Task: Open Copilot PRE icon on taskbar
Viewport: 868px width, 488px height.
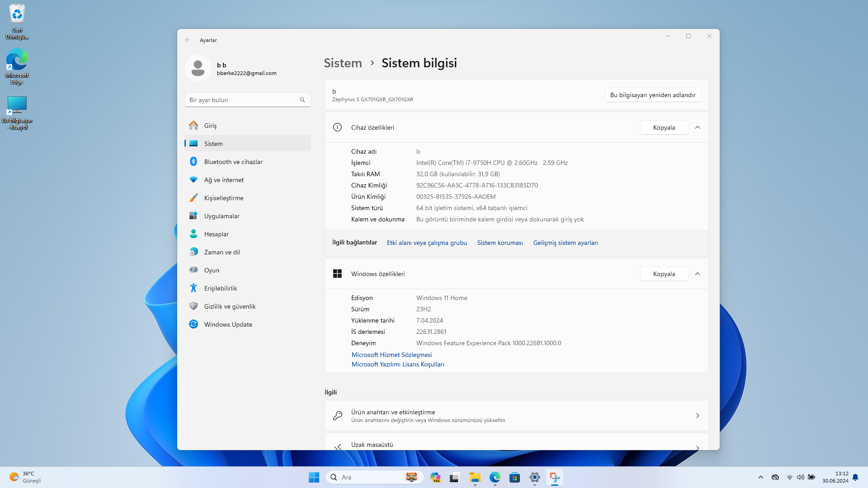Action: point(435,477)
